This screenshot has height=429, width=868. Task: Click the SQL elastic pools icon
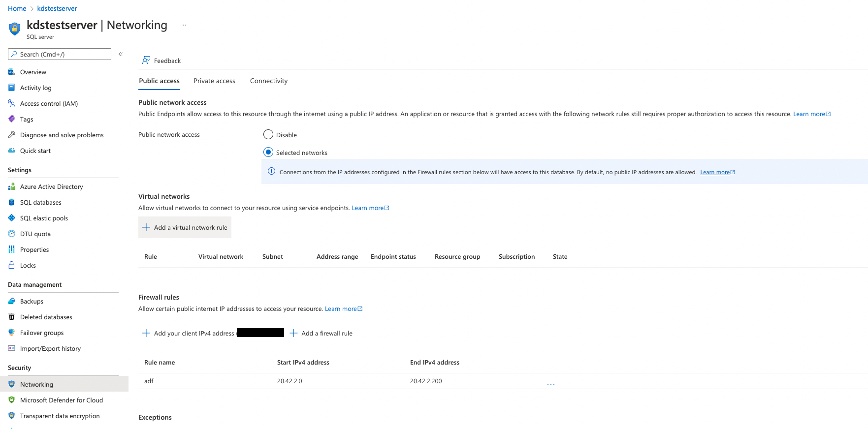11,218
